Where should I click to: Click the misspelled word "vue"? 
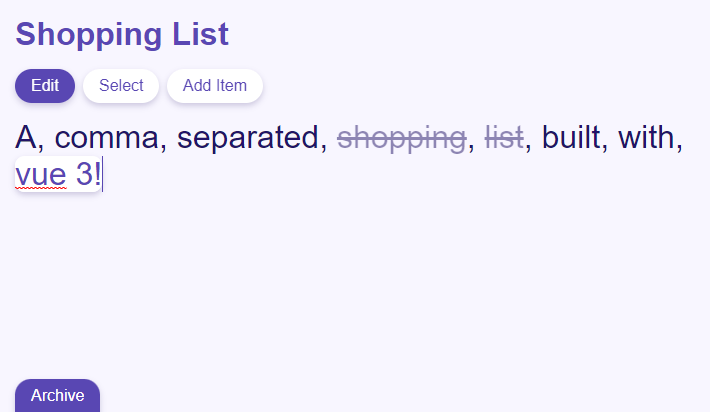pos(41,174)
